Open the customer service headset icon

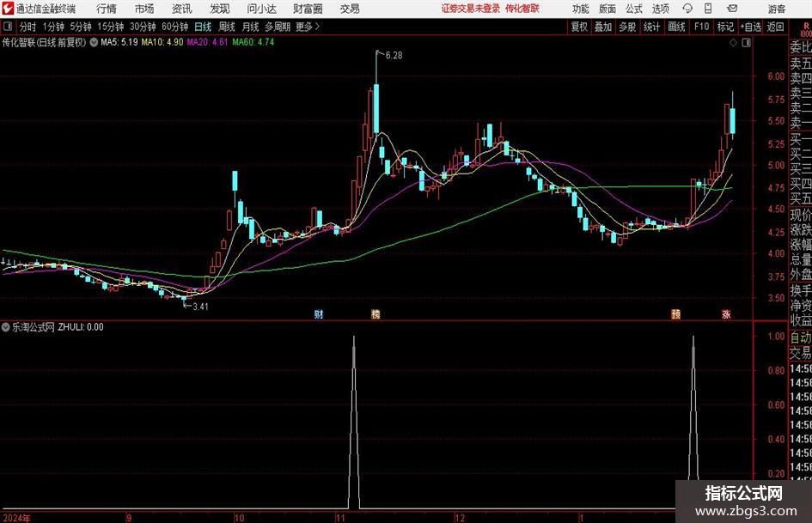point(687,9)
